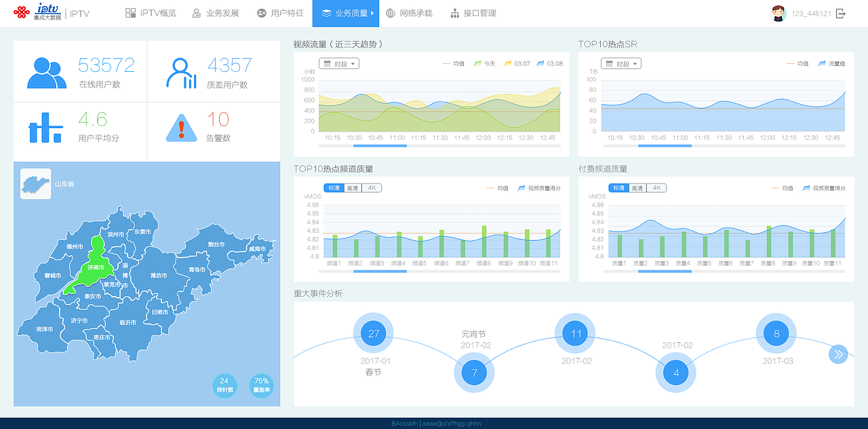Click the user avatar icon
The width and height of the screenshot is (868, 429).
pyautogui.click(x=778, y=14)
